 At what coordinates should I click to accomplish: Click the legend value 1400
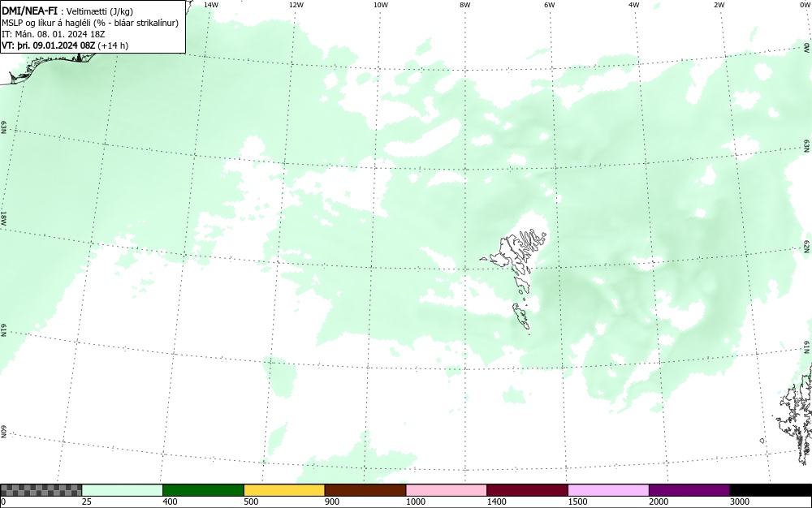(x=496, y=502)
